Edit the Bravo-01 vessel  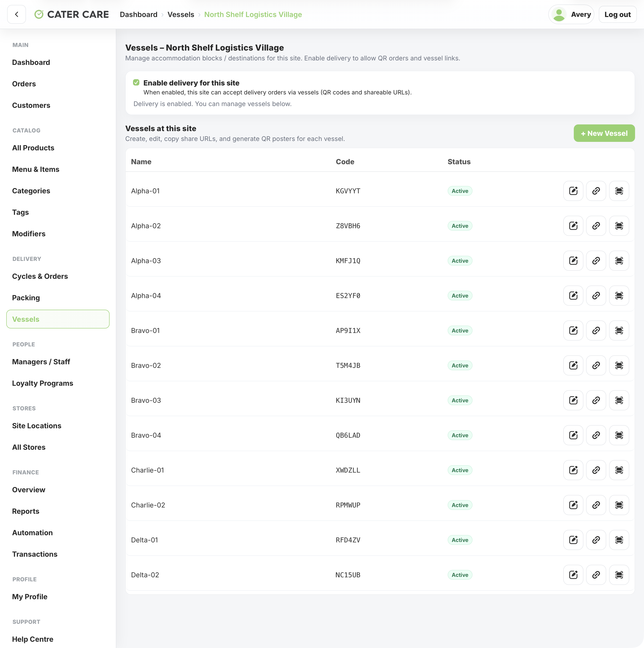coord(573,330)
